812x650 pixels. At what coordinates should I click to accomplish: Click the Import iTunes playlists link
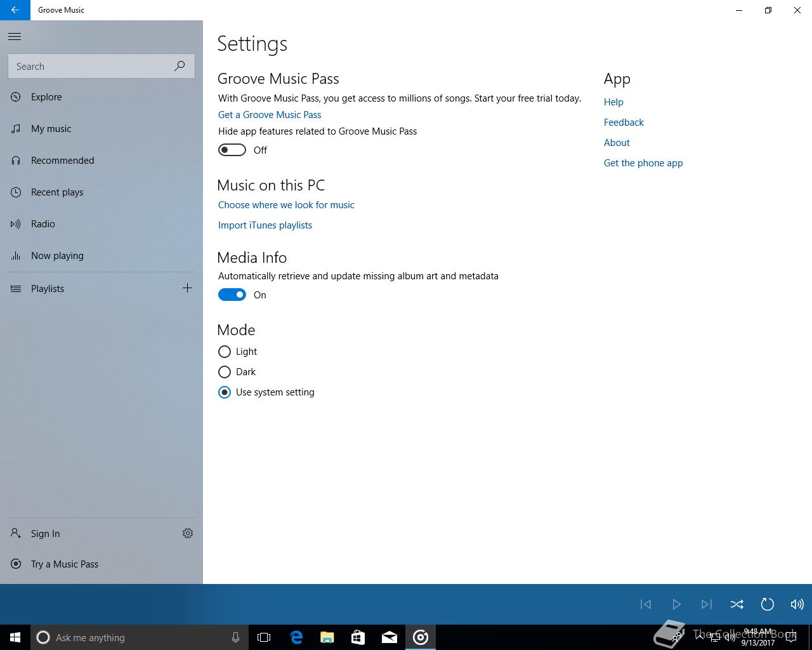(265, 225)
